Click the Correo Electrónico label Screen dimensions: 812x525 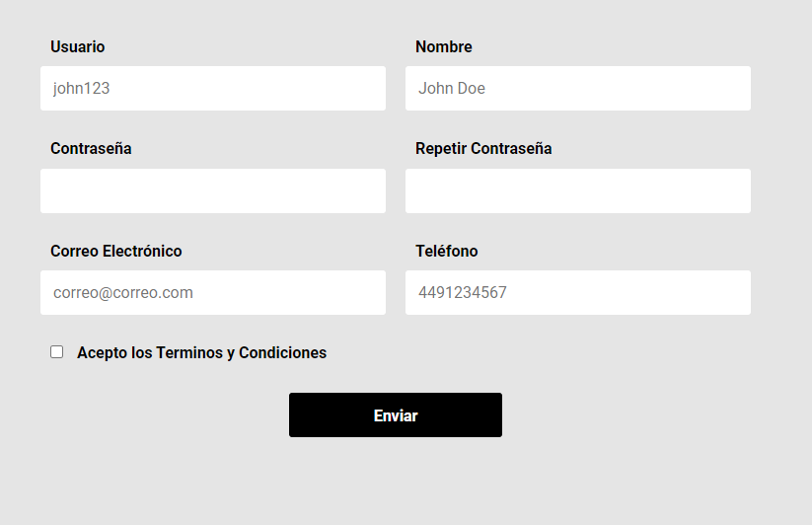click(116, 251)
